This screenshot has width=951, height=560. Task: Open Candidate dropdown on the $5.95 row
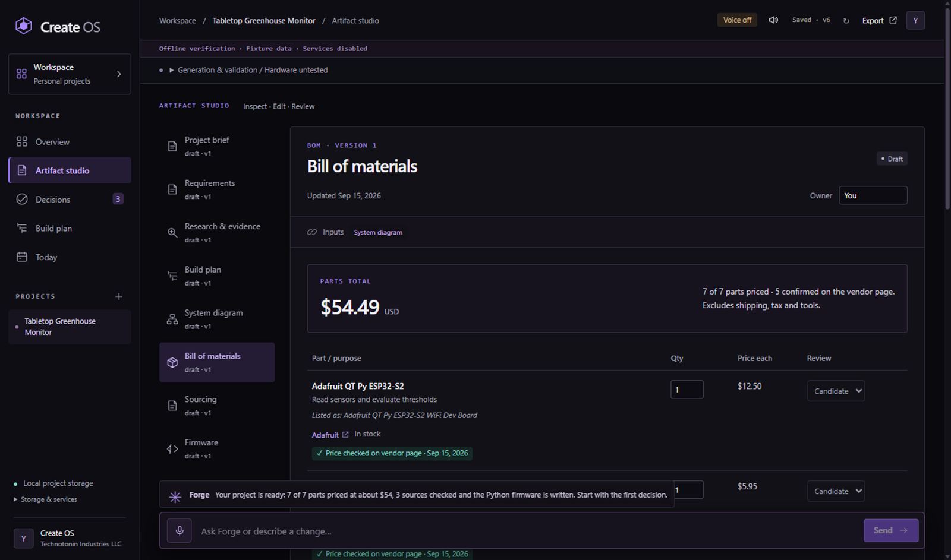[836, 491]
